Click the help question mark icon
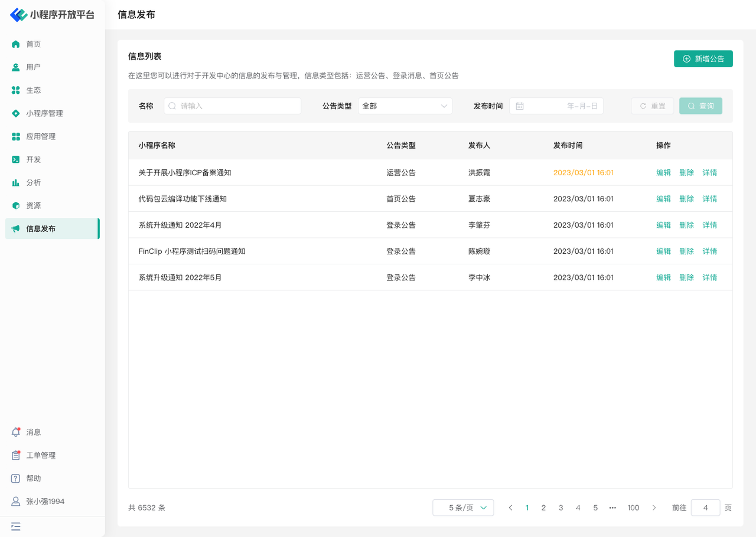Image resolution: width=756 pixels, height=537 pixels. click(16, 478)
